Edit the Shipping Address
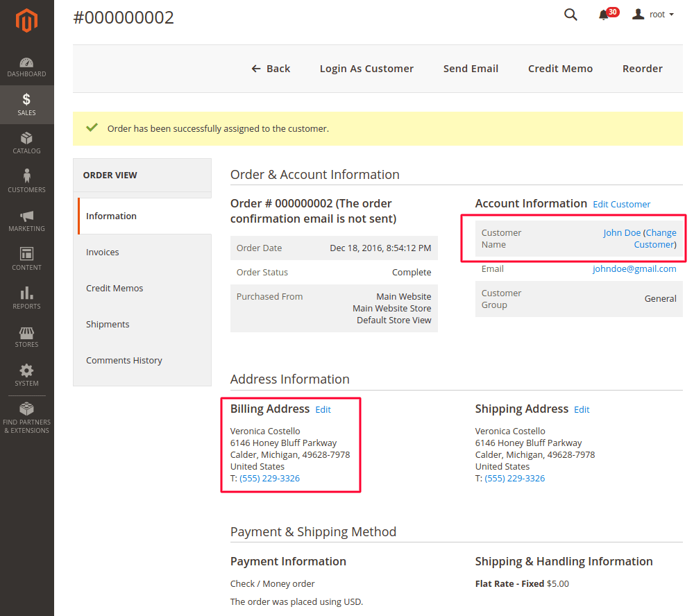This screenshot has width=694, height=616. pos(582,410)
